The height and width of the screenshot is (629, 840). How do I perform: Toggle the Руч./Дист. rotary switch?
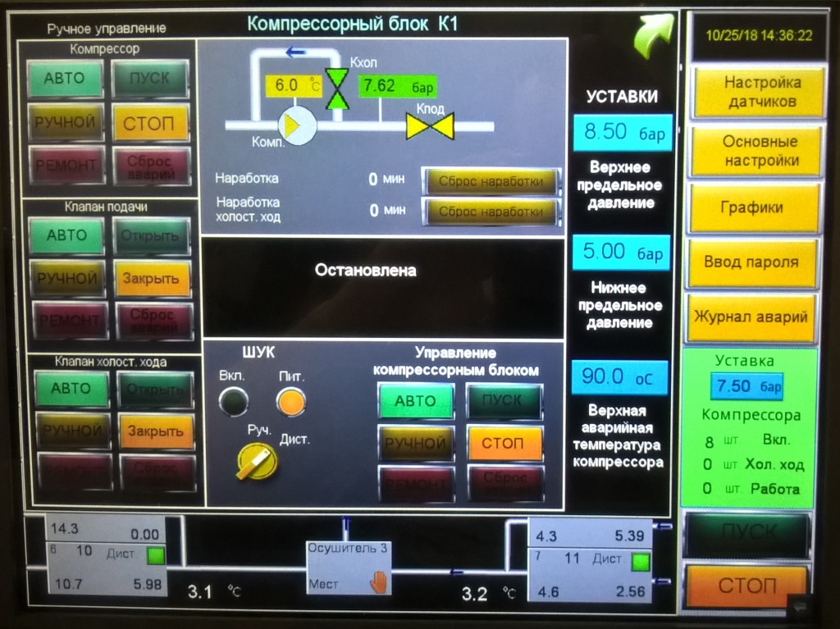tap(256, 463)
